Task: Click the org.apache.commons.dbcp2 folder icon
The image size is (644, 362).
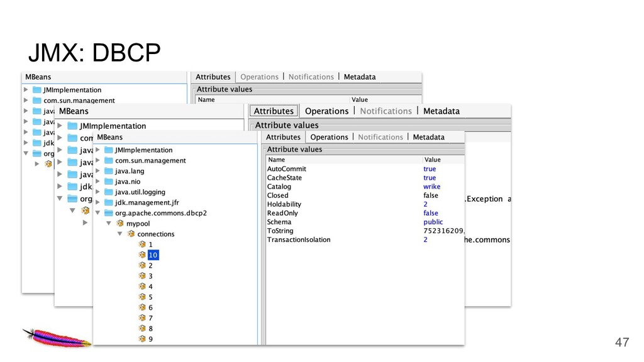Action: pyautogui.click(x=109, y=212)
